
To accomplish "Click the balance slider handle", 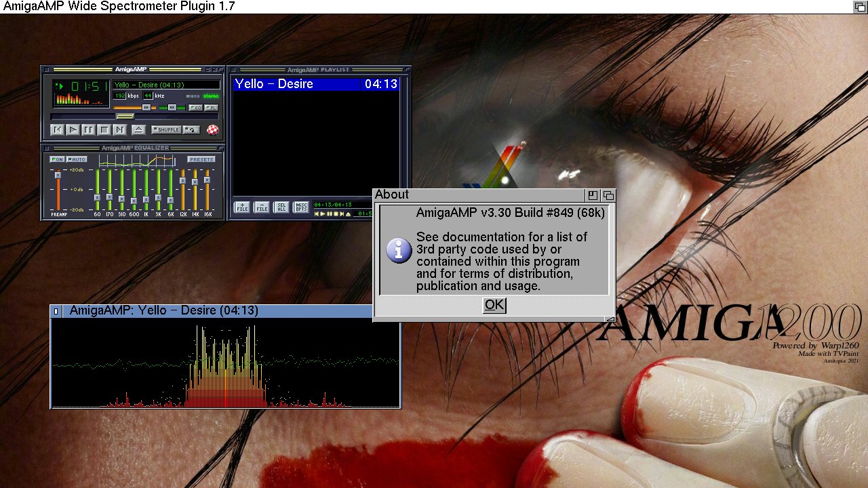I will pyautogui.click(x=172, y=108).
